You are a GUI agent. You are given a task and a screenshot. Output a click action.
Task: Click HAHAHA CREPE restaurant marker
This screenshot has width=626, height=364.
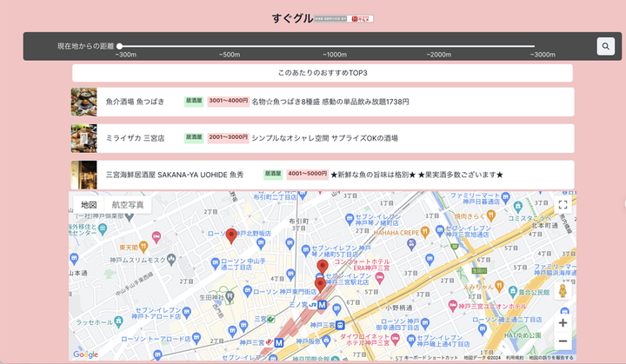pos(425,232)
